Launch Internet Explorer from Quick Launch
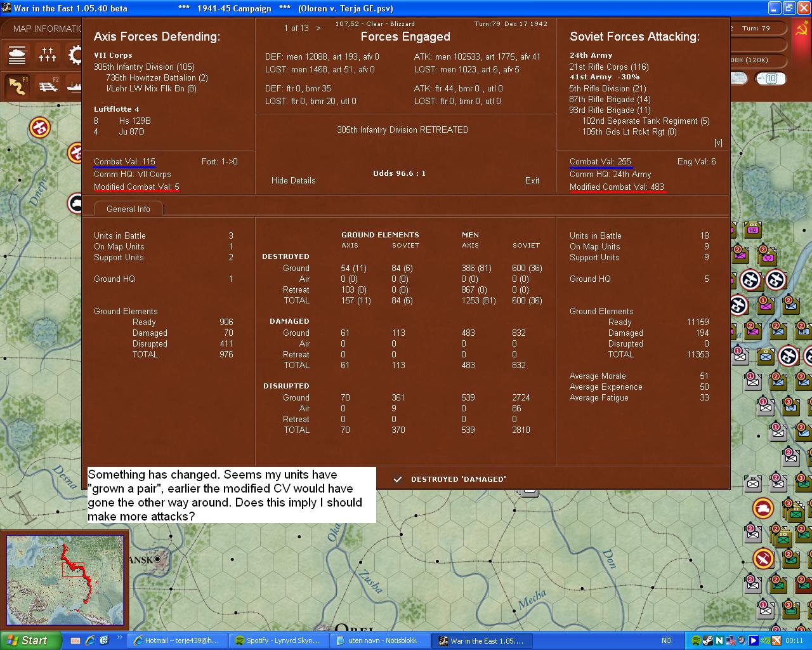This screenshot has width=812, height=650. [91, 640]
